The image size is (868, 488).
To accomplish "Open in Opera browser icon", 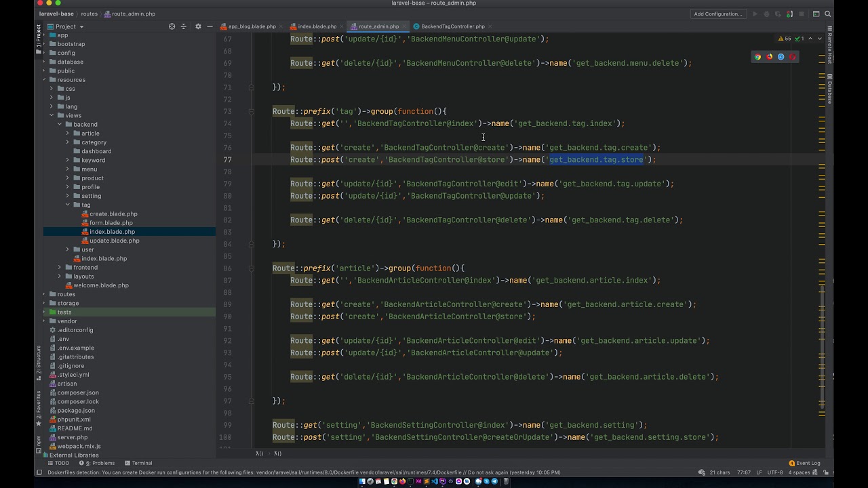I will coord(792,57).
